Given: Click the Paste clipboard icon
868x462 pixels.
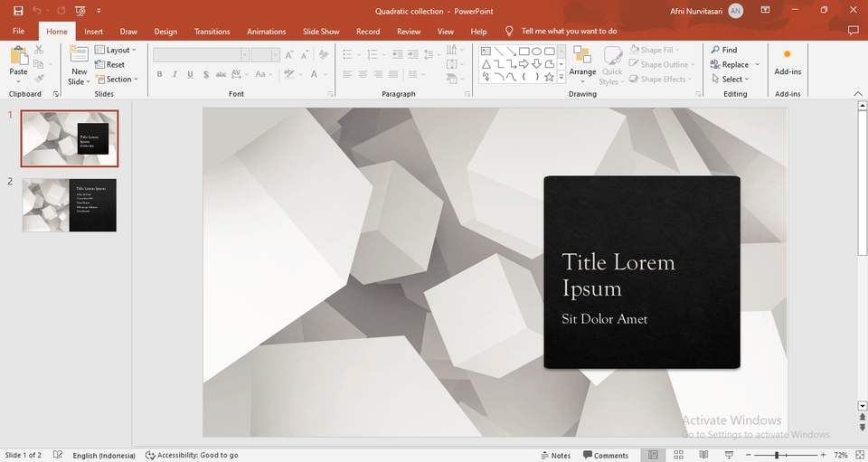Looking at the screenshot, I should 18,55.
